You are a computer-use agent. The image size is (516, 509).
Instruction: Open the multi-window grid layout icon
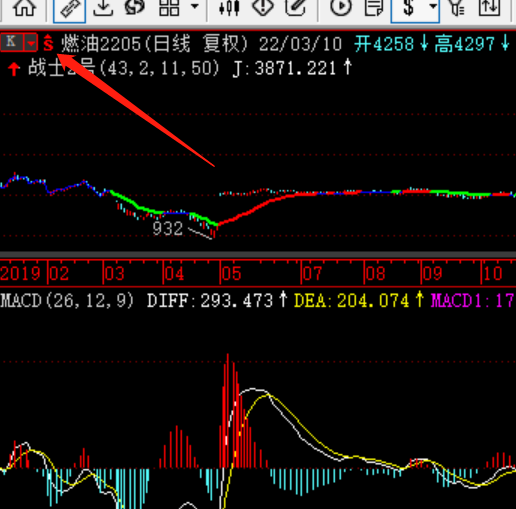[x=169, y=7]
